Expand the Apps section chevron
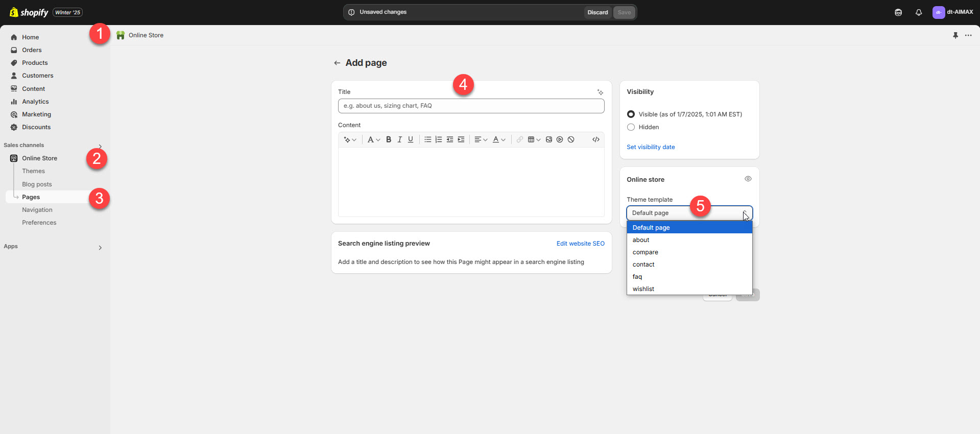Image resolution: width=980 pixels, height=434 pixels. [x=100, y=248]
